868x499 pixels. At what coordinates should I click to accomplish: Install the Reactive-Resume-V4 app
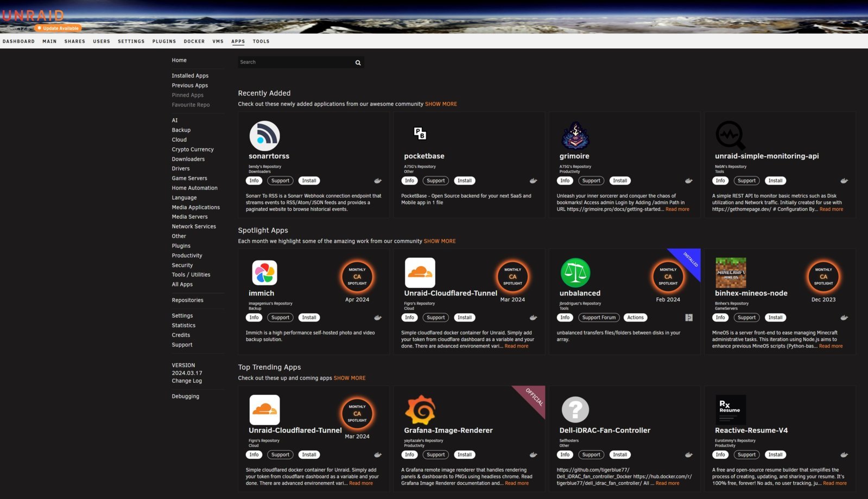(x=775, y=455)
